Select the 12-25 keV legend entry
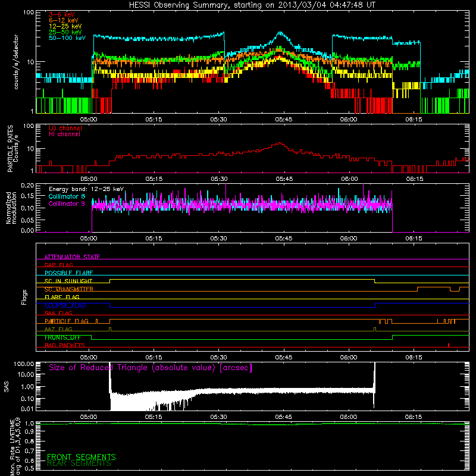Screen dimensions: 476x476 [65, 26]
